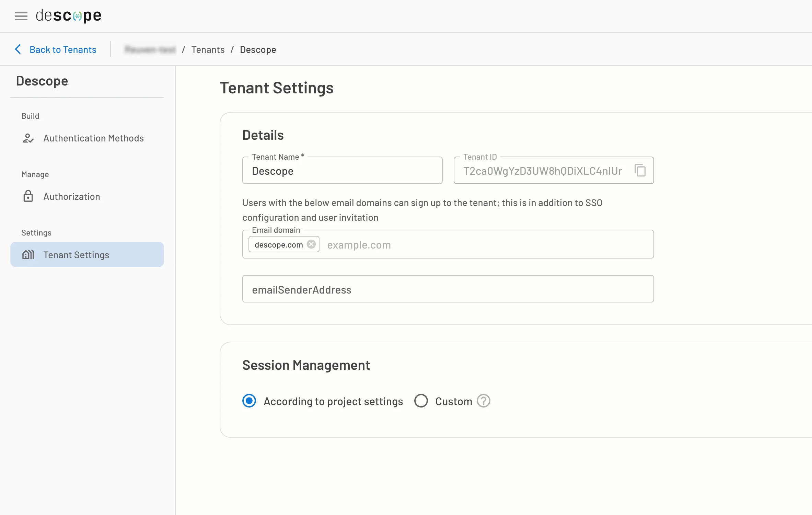812x515 pixels.
Task: Click the back chevron beside Back to Tenants
Action: 18,49
